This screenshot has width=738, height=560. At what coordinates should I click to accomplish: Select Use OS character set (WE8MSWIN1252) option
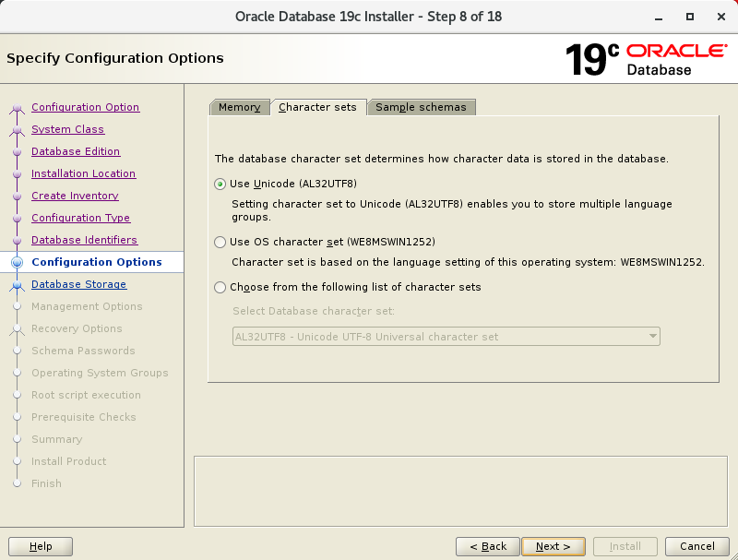tap(220, 242)
